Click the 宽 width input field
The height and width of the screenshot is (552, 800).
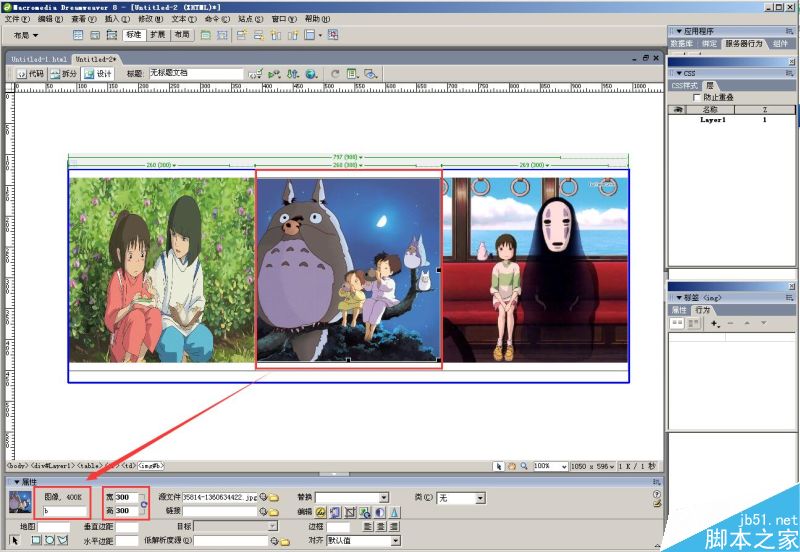(126, 497)
